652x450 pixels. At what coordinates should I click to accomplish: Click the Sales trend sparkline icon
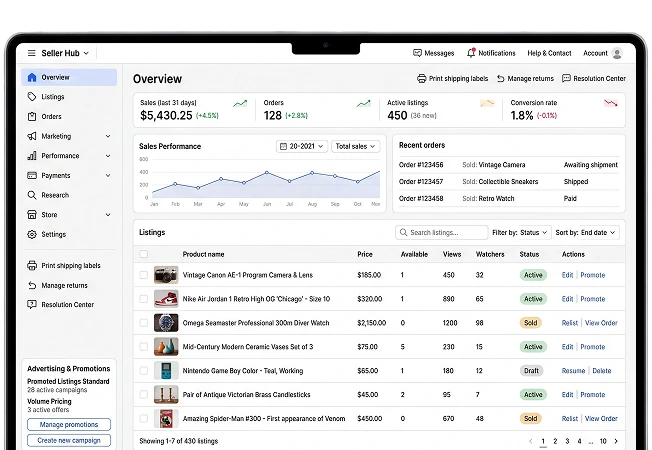pos(240,104)
